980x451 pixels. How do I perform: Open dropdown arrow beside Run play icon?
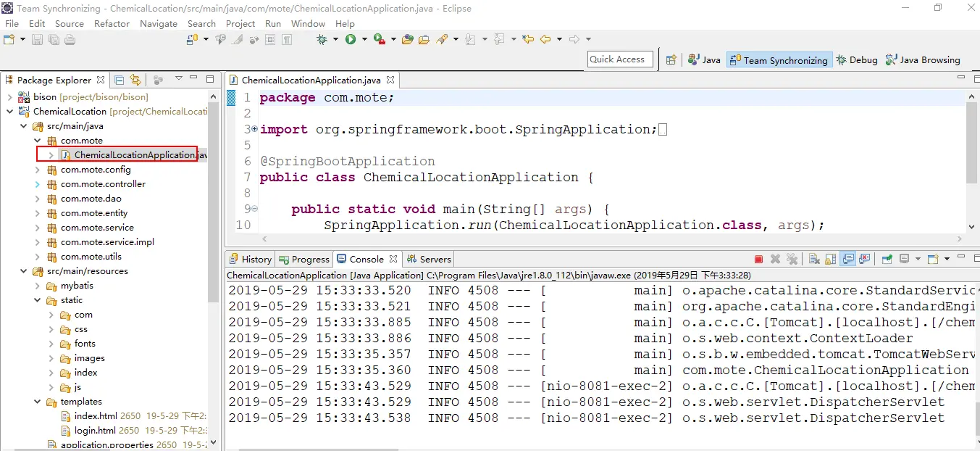[x=364, y=39]
